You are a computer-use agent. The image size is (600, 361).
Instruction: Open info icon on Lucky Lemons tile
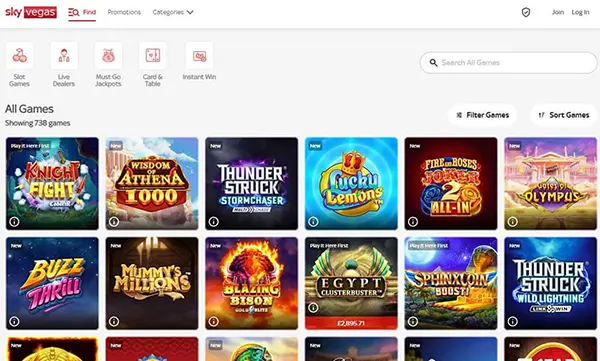point(313,221)
